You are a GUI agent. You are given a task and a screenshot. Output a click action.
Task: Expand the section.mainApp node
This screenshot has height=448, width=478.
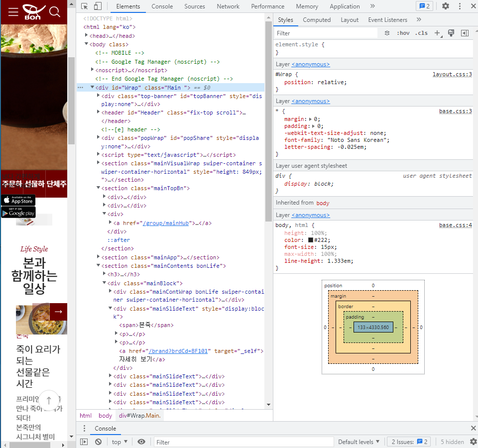[98, 257]
